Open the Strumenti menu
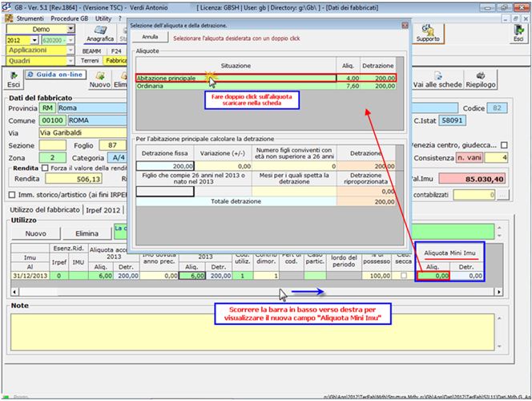Screen dimensions: 532x401 (30, 18)
